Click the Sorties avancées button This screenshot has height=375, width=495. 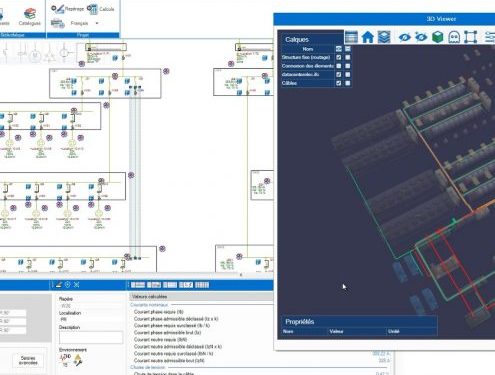(28, 360)
